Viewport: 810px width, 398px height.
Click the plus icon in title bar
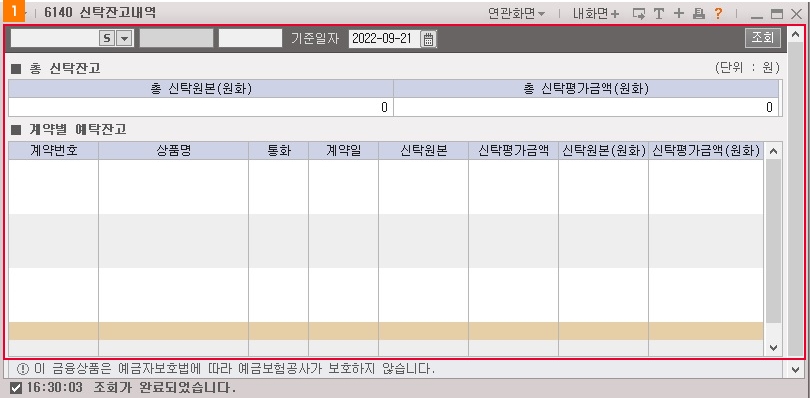pos(679,14)
